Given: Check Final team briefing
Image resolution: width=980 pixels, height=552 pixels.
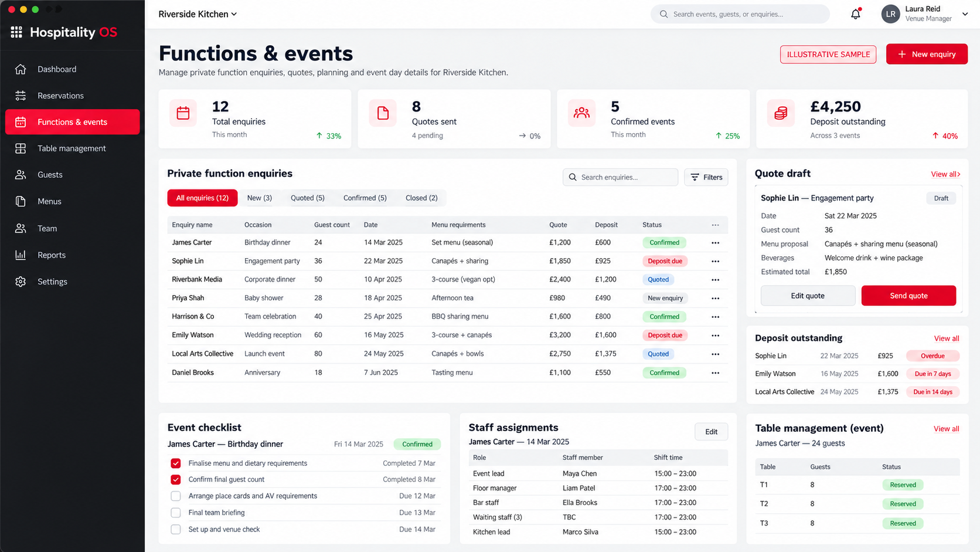Looking at the screenshot, I should click(x=176, y=513).
